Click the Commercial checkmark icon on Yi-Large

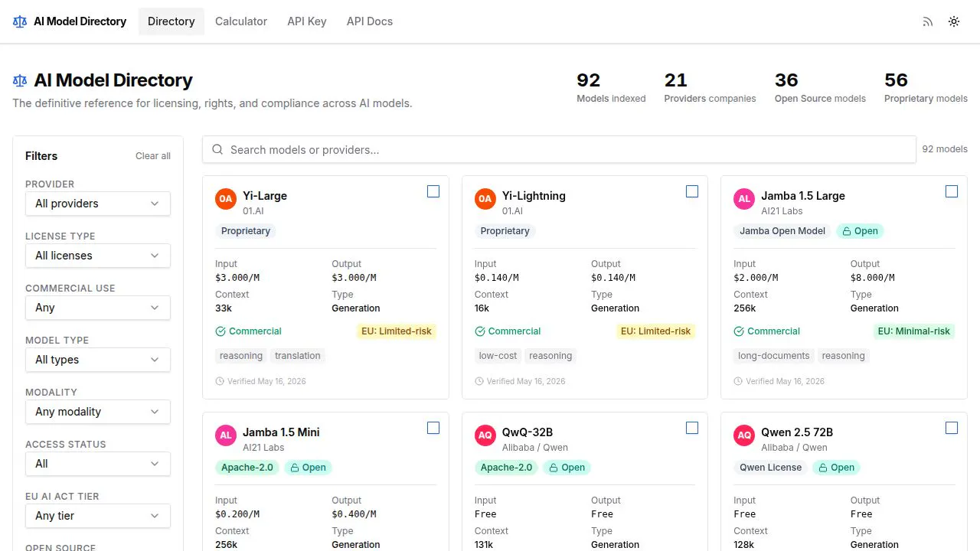pos(220,331)
